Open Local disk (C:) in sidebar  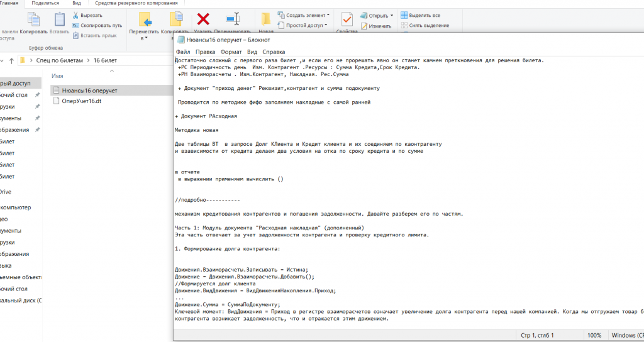21,301
